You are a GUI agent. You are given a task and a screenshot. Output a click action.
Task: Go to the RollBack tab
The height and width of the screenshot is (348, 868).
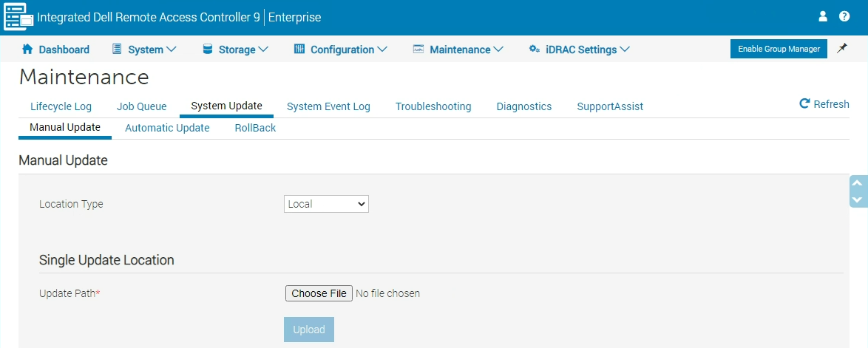click(255, 128)
